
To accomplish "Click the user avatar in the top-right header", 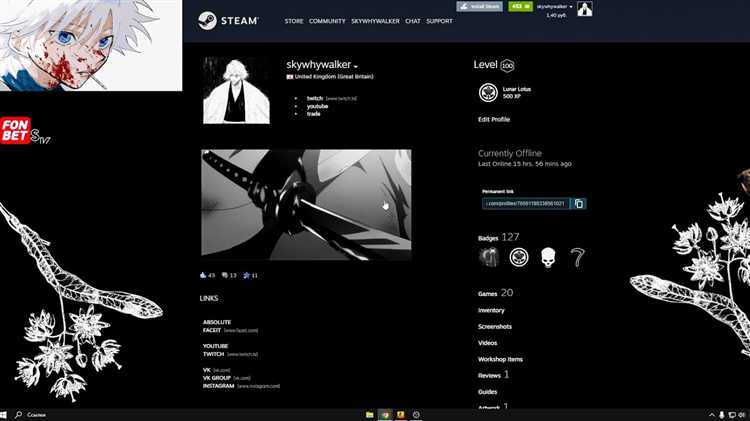I will pyautogui.click(x=585, y=9).
